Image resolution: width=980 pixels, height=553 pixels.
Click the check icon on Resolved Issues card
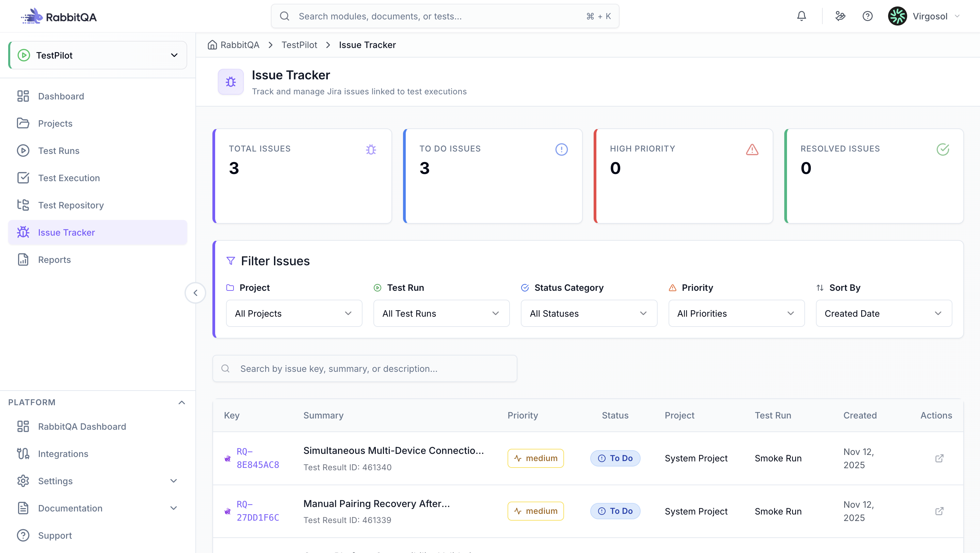(943, 149)
